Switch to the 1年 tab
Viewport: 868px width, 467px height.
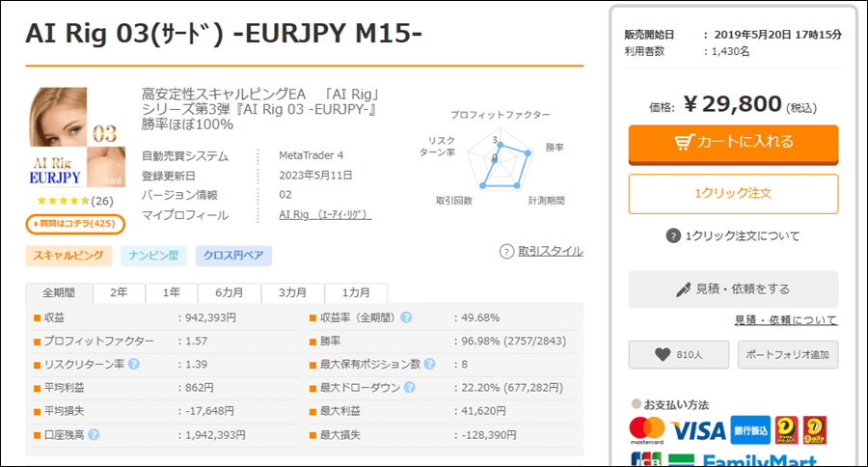click(172, 292)
